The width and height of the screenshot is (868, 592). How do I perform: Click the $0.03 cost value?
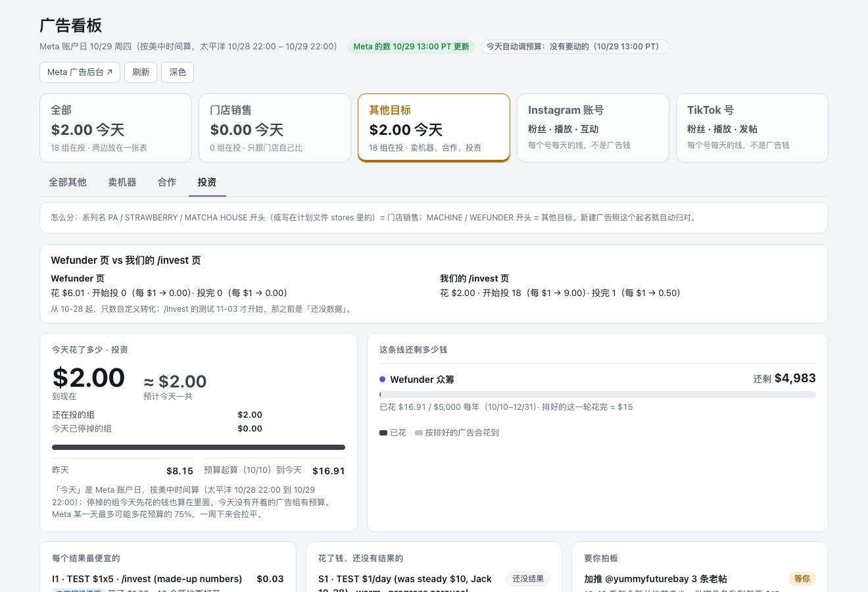(x=270, y=579)
